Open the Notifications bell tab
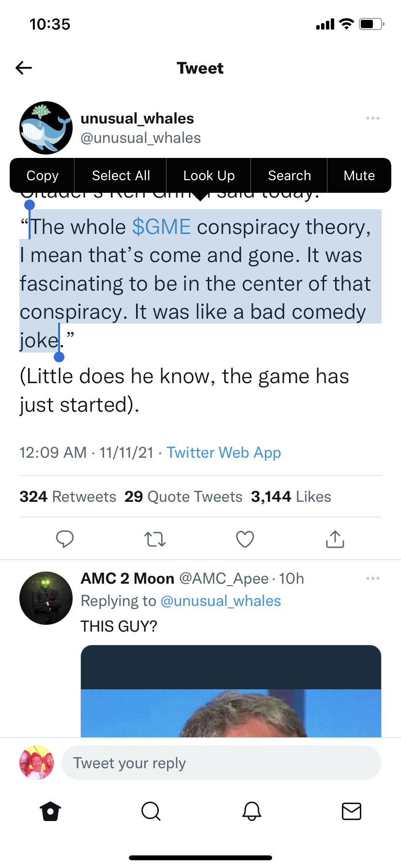This screenshot has width=401, height=868. point(252,811)
